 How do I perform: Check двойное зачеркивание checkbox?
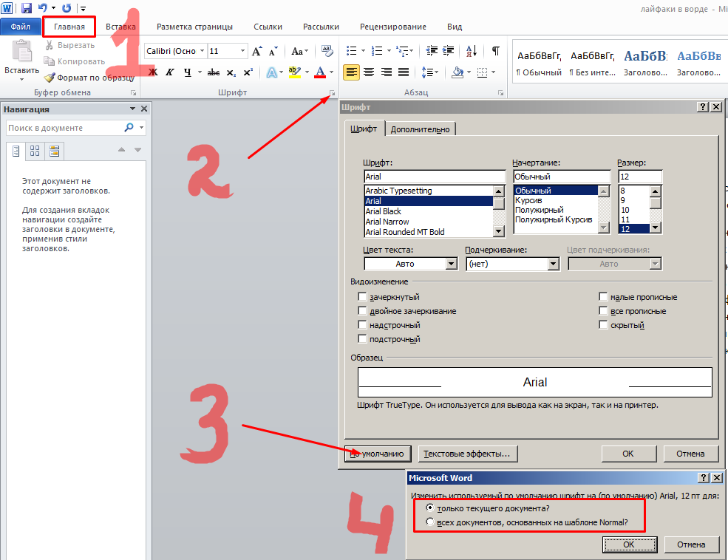pos(362,310)
